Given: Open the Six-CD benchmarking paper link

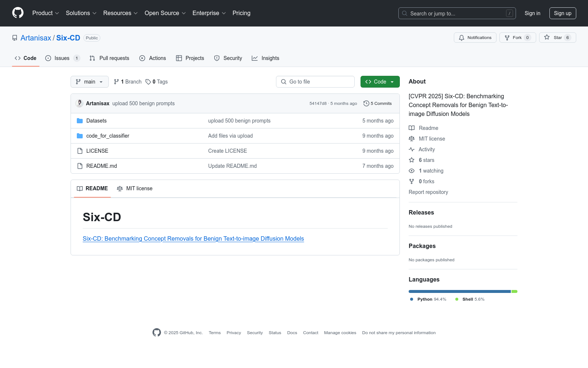Looking at the screenshot, I should coord(193,238).
